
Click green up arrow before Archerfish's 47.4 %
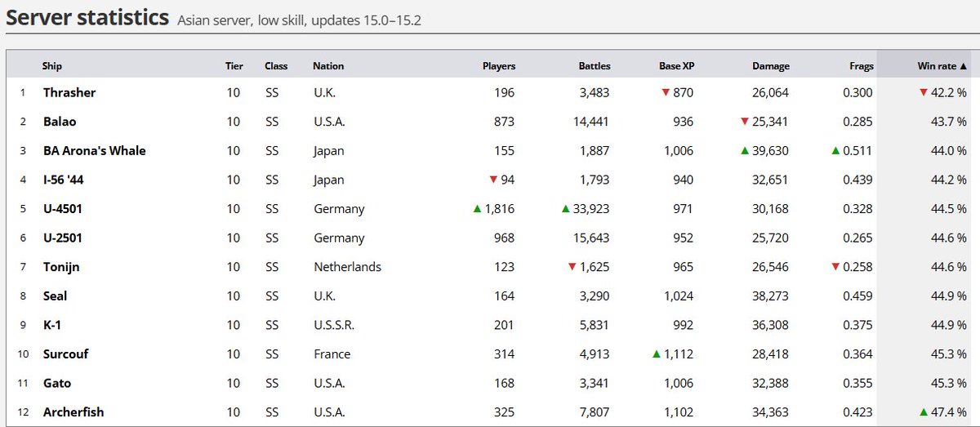click(924, 412)
